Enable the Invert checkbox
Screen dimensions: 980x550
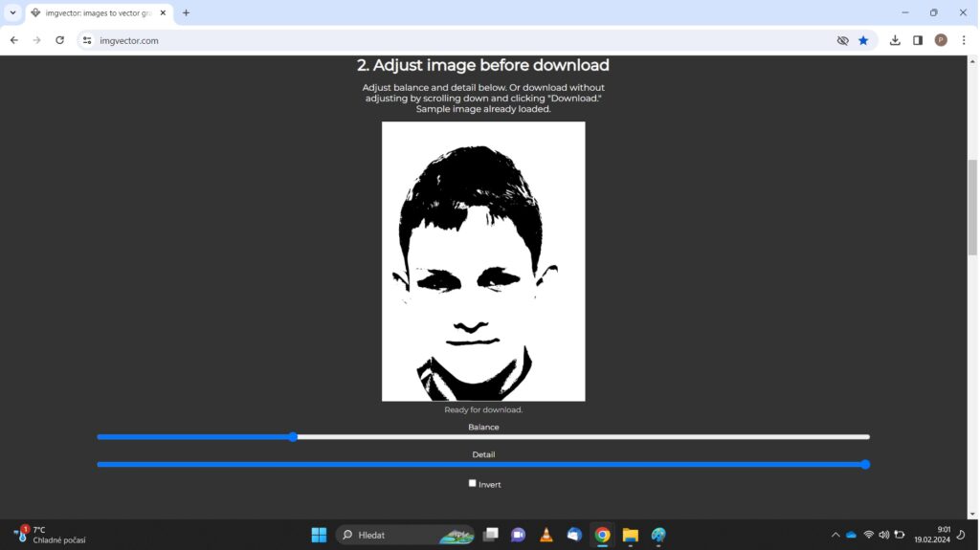click(x=472, y=483)
